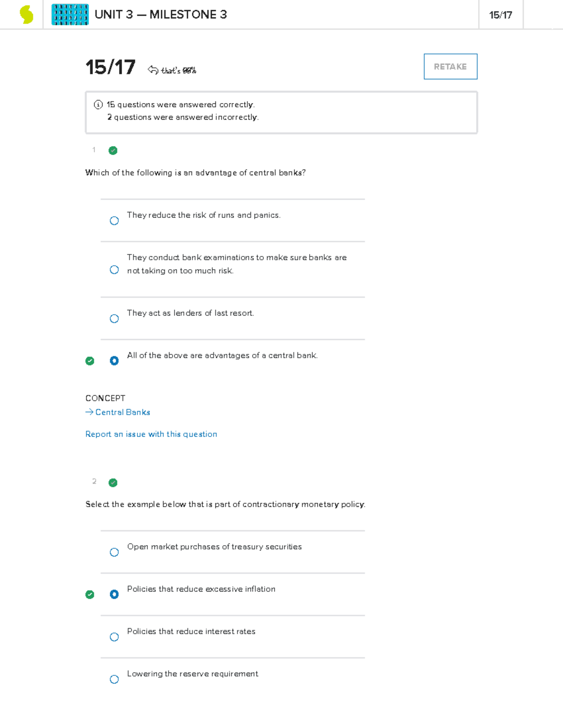Open the Central Banks concept link
563x728 pixels.
click(122, 412)
